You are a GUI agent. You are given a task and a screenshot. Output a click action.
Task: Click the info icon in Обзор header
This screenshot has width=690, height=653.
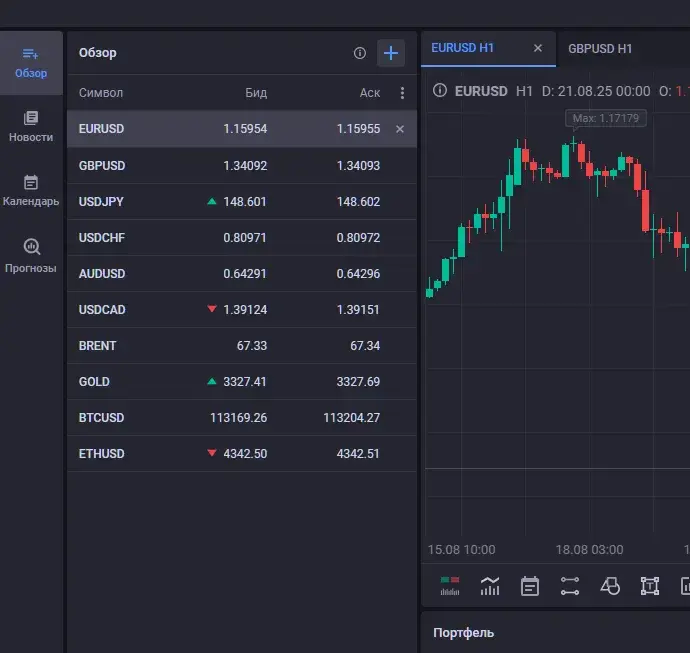(360, 53)
